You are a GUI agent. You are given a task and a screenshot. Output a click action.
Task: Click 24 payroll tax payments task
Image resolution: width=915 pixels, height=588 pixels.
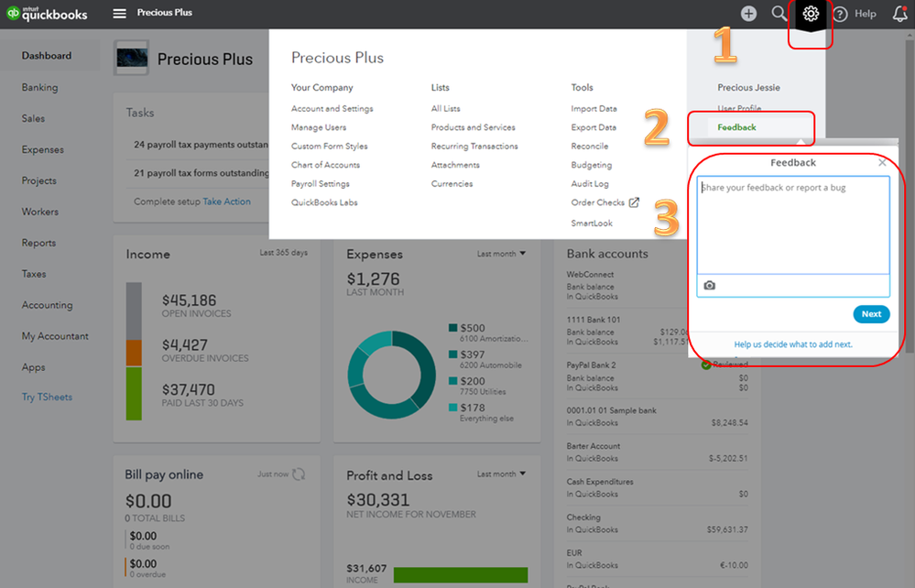click(201, 144)
